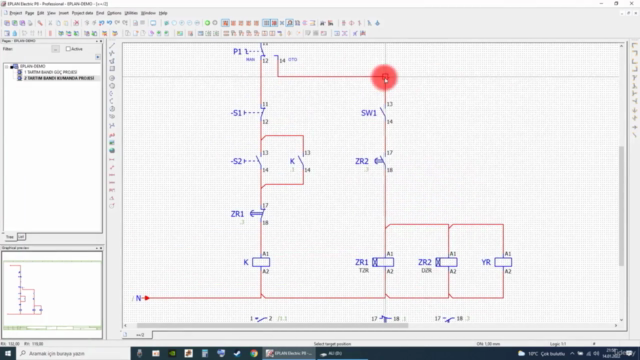Screen dimensions: 640x360
Task: Click the ZR1 timer coil symbol
Action: (383, 262)
